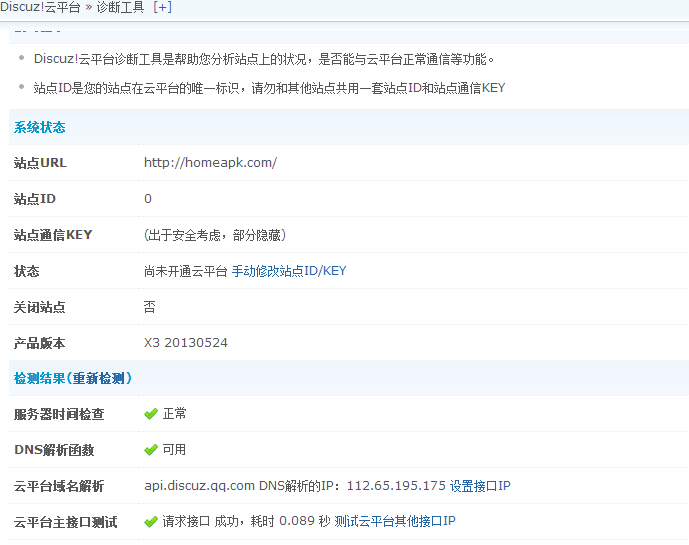Click the 关闭站点 value 否

[x=149, y=307]
